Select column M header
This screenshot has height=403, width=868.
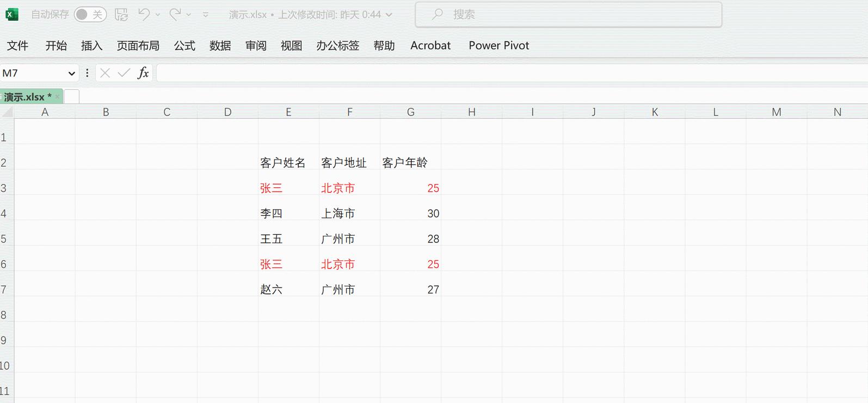pyautogui.click(x=777, y=112)
